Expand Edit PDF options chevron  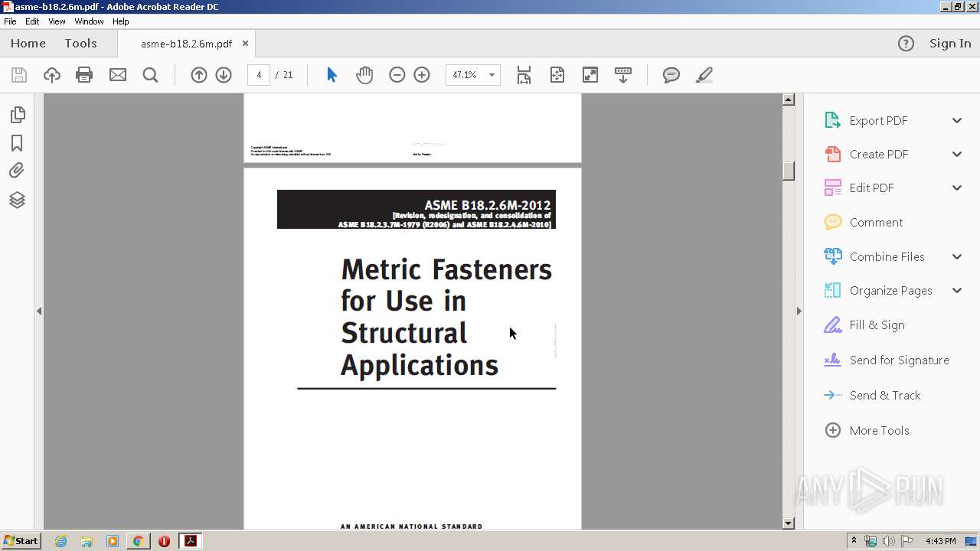pyautogui.click(x=957, y=188)
